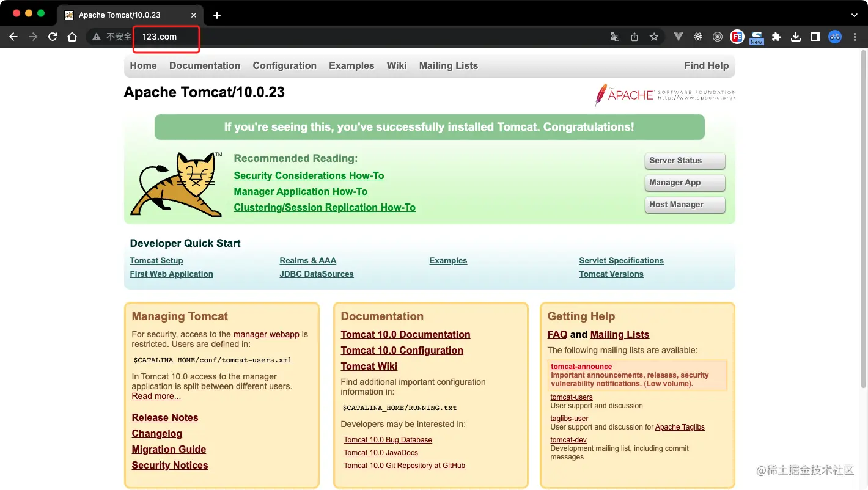This screenshot has width=868, height=490.
Task: Open the React devtools extension
Action: (698, 37)
